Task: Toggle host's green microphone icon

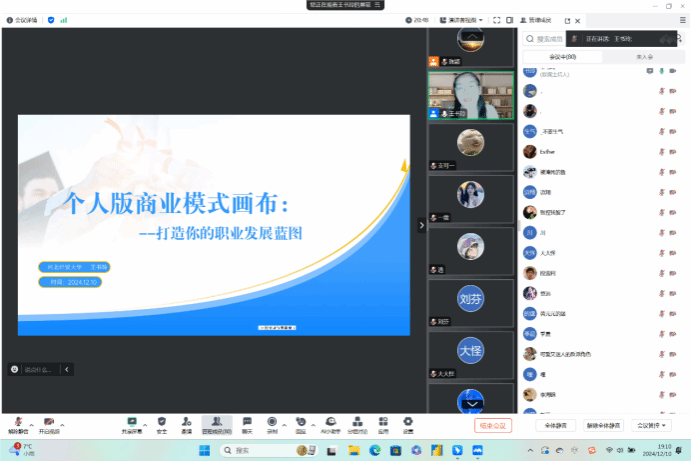Action: 662,71
